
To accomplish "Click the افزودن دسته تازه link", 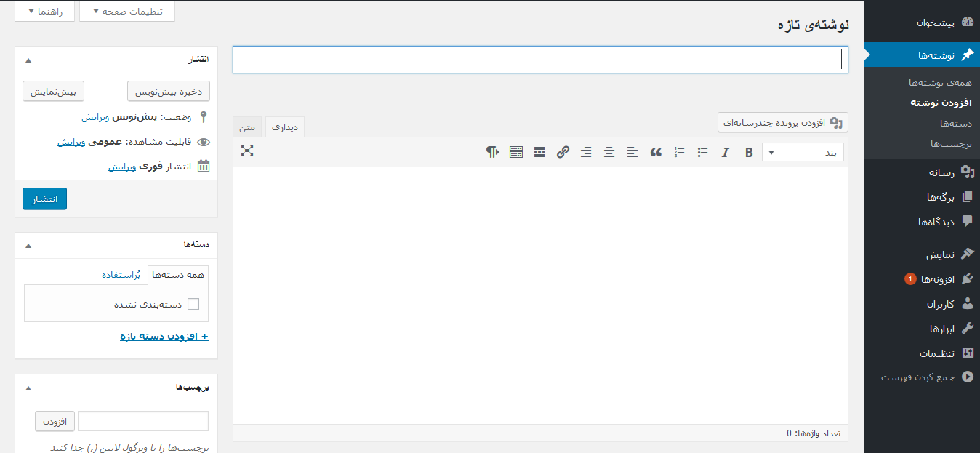I will point(164,336).
